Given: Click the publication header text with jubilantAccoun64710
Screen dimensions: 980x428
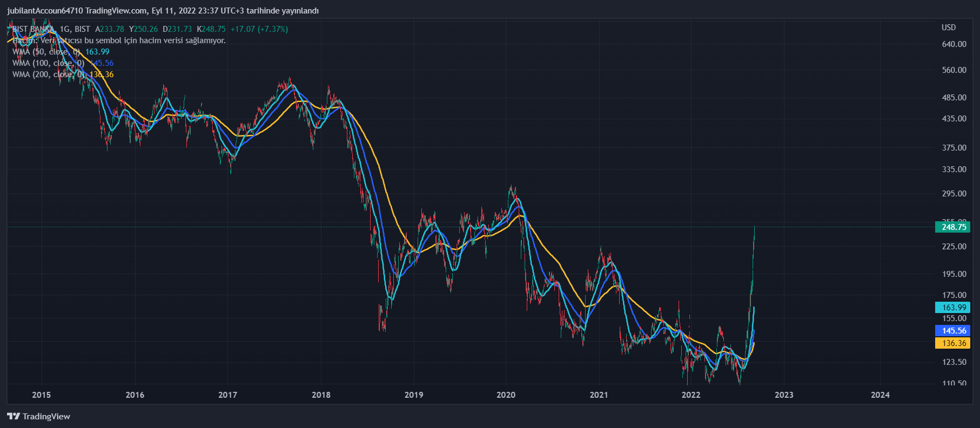Looking at the screenshot, I should point(163,11).
